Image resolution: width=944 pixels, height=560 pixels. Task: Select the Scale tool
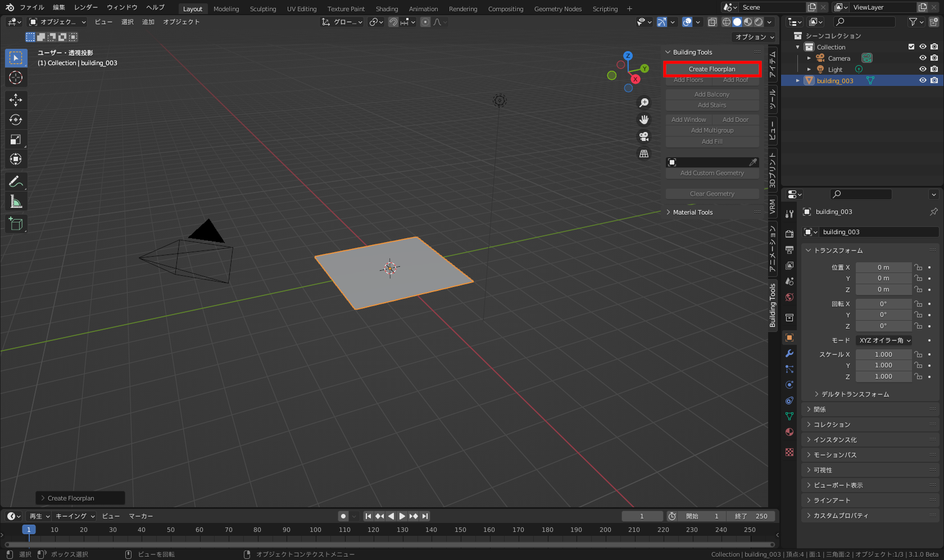(x=16, y=139)
